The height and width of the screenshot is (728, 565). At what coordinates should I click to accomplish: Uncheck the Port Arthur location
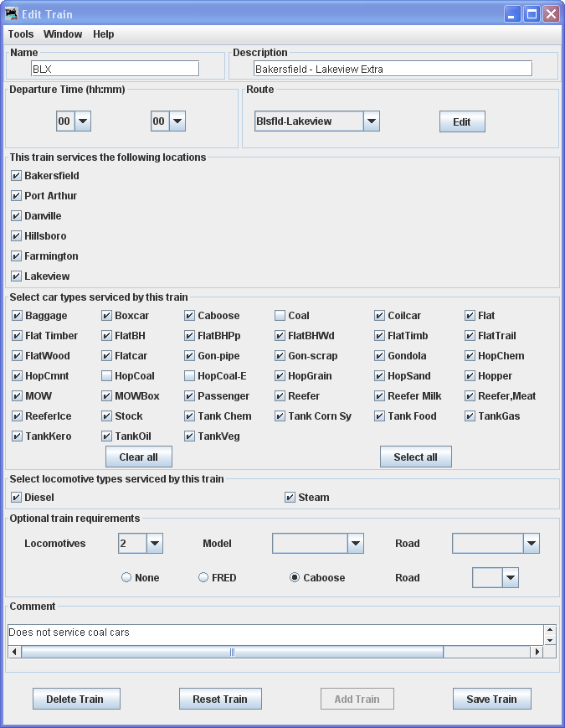[17, 196]
